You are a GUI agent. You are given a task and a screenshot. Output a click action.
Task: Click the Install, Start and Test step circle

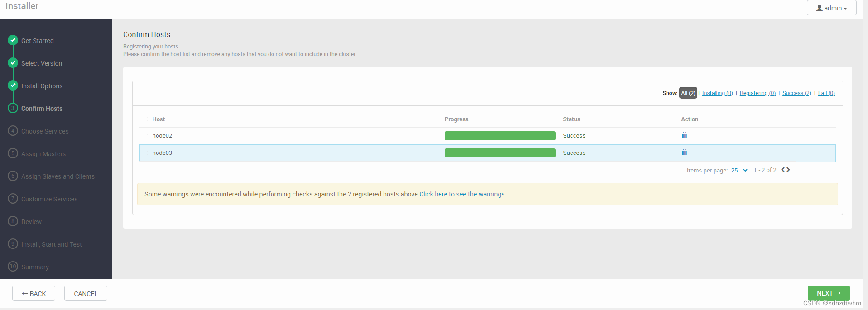13,244
